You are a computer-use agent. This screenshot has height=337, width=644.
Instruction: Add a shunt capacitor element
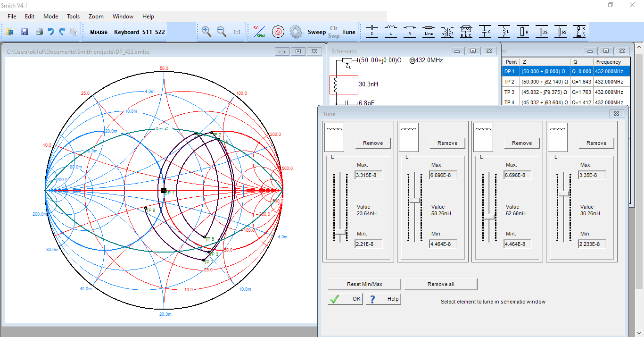[x=485, y=32]
